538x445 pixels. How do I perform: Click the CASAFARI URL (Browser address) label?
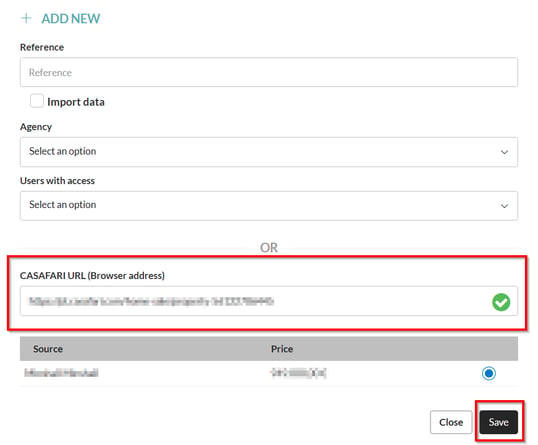coord(92,276)
